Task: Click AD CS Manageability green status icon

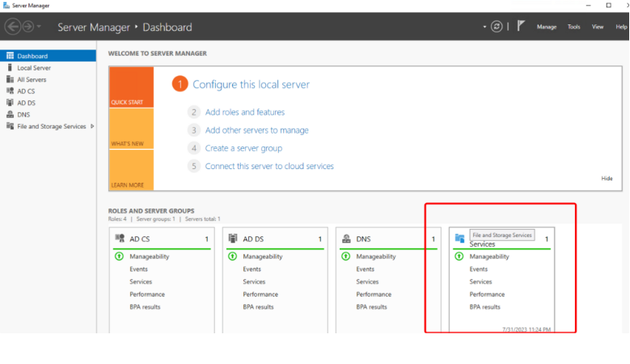Action: 120,256
